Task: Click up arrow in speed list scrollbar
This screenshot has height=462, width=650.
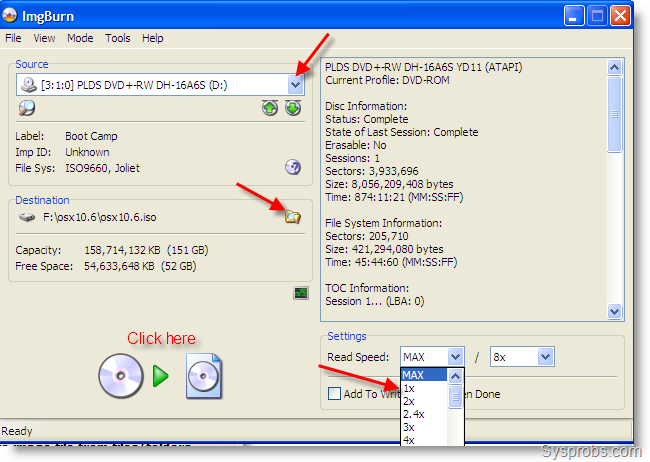Action: click(455, 376)
